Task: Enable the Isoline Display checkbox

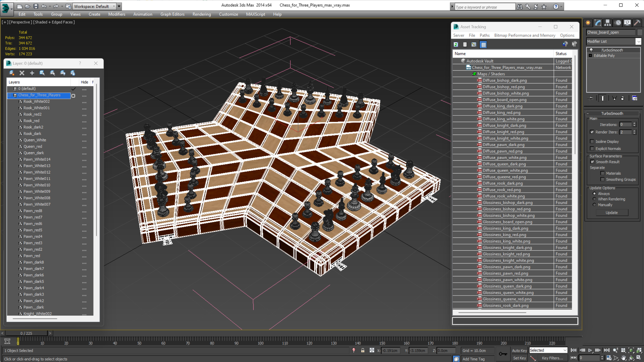Action: click(x=592, y=141)
